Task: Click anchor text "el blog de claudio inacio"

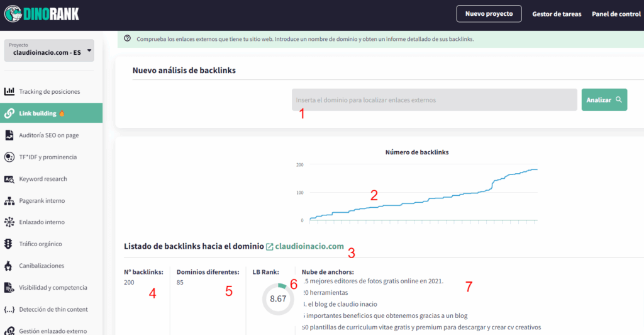Action: pyautogui.click(x=343, y=304)
